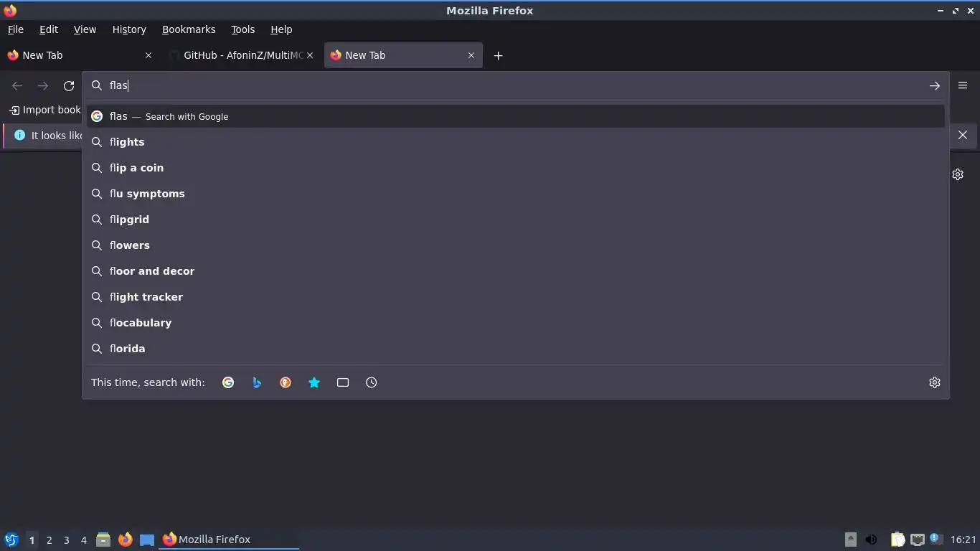Open the Help menu

(x=281, y=29)
